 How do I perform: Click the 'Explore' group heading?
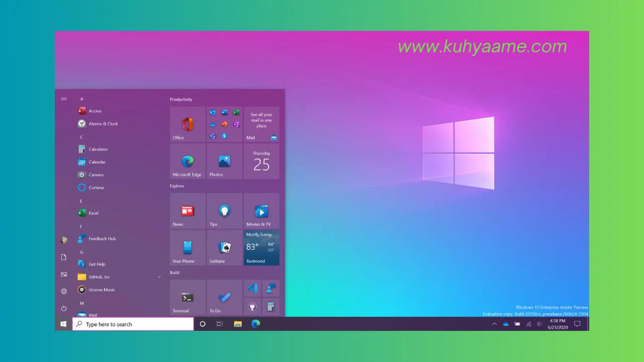pyautogui.click(x=177, y=186)
